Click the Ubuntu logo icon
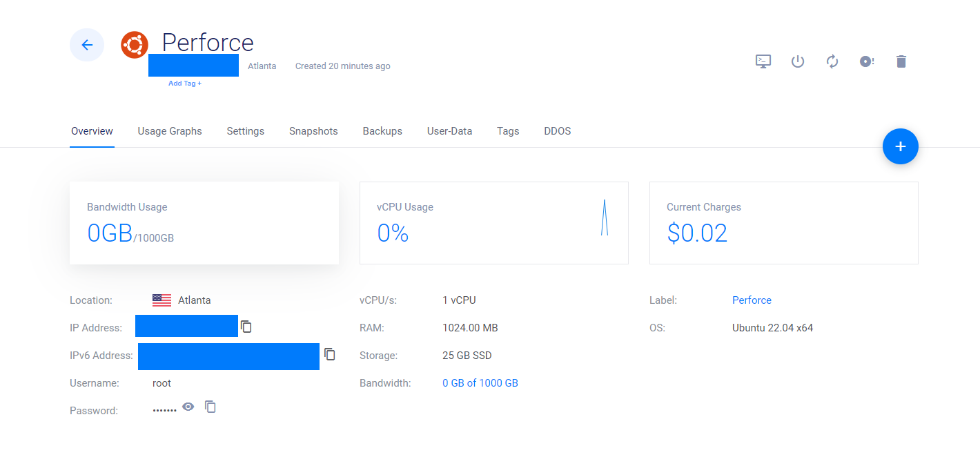This screenshot has height=475, width=980. pos(135,45)
